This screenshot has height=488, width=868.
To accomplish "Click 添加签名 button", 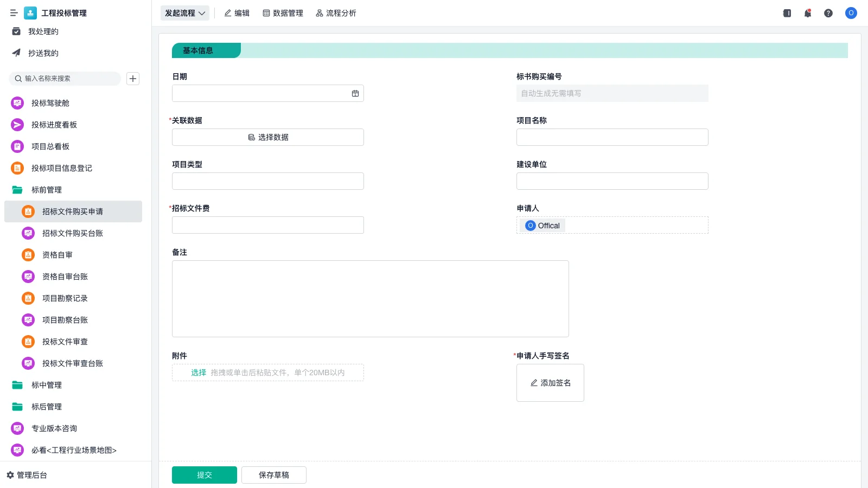I will coord(550,383).
